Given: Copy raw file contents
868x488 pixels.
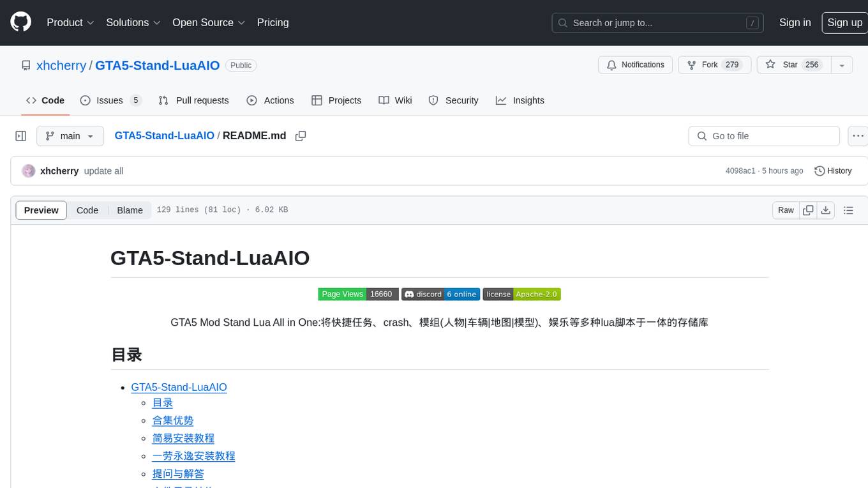Looking at the screenshot, I should click(808, 210).
